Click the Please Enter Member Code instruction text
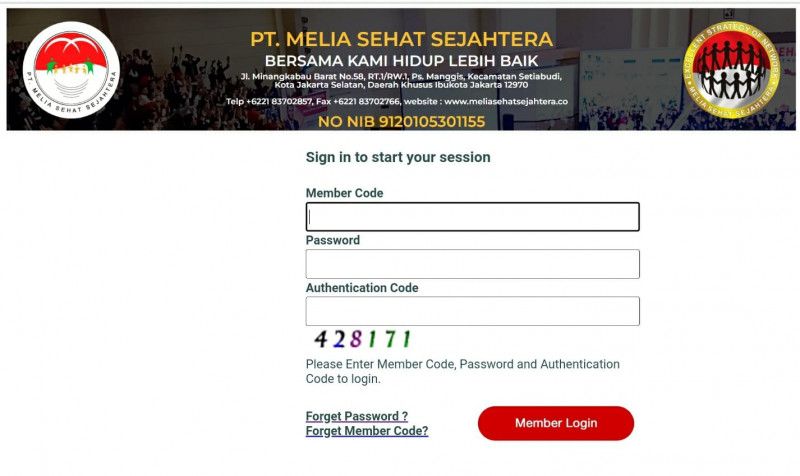This screenshot has width=800, height=476. [463, 371]
